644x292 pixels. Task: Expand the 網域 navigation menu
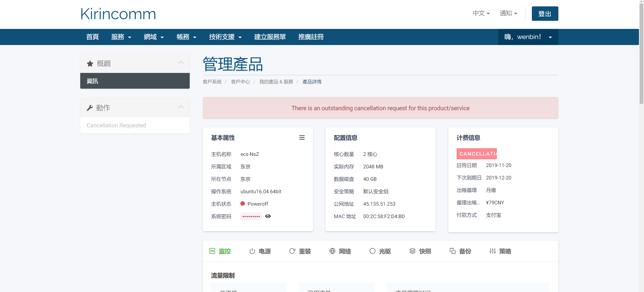pos(154,37)
